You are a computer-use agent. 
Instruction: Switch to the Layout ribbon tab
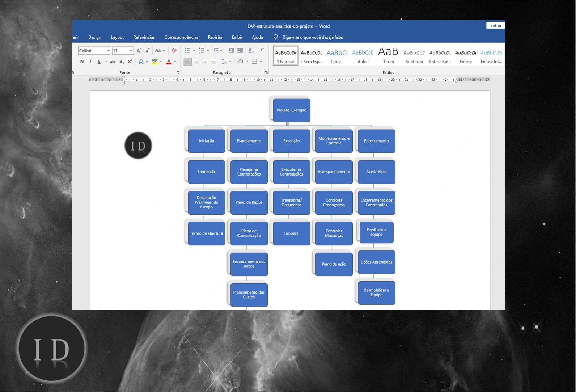coord(117,37)
